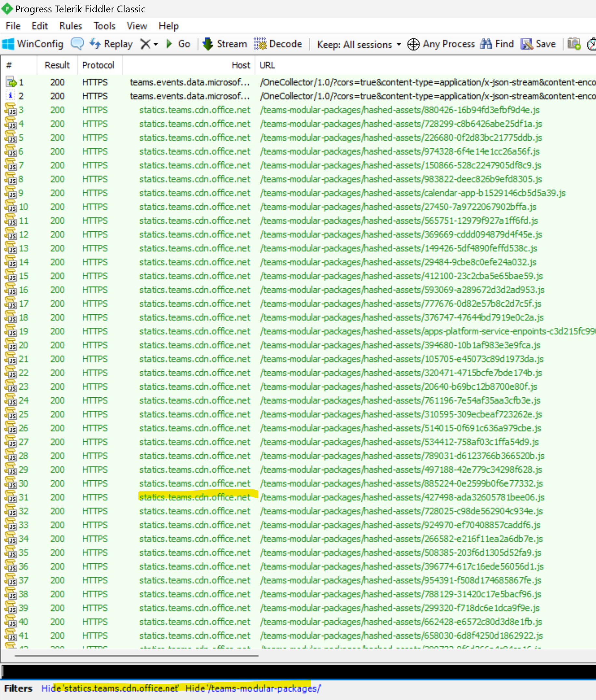Click the JS script icon of session 12
Image resolution: width=596 pixels, height=700 pixels.
pyautogui.click(x=10, y=234)
